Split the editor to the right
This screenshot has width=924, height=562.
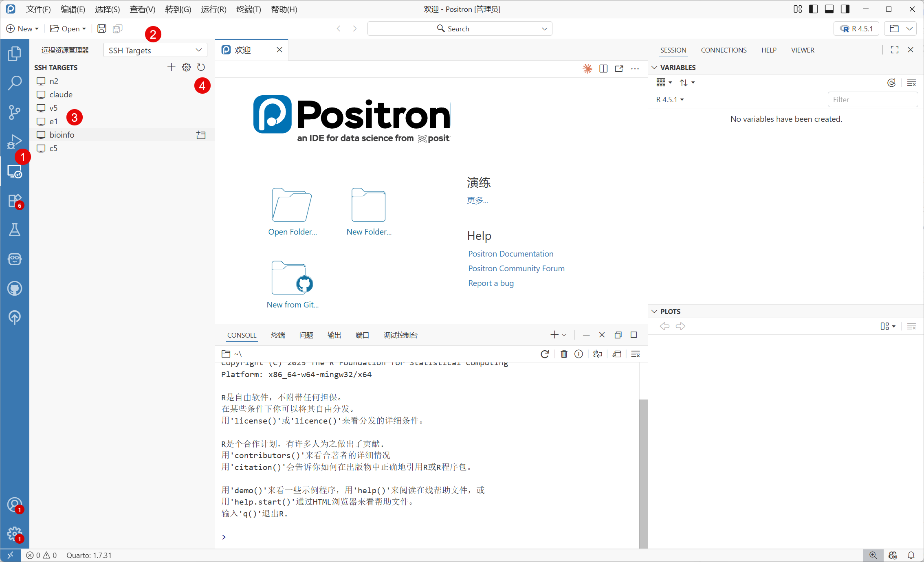603,68
